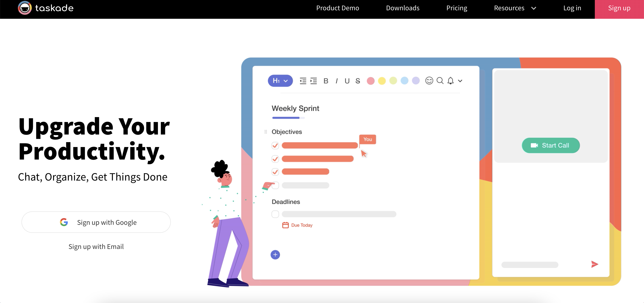Click the Pricing menu item
The height and width of the screenshot is (303, 644).
456,8
